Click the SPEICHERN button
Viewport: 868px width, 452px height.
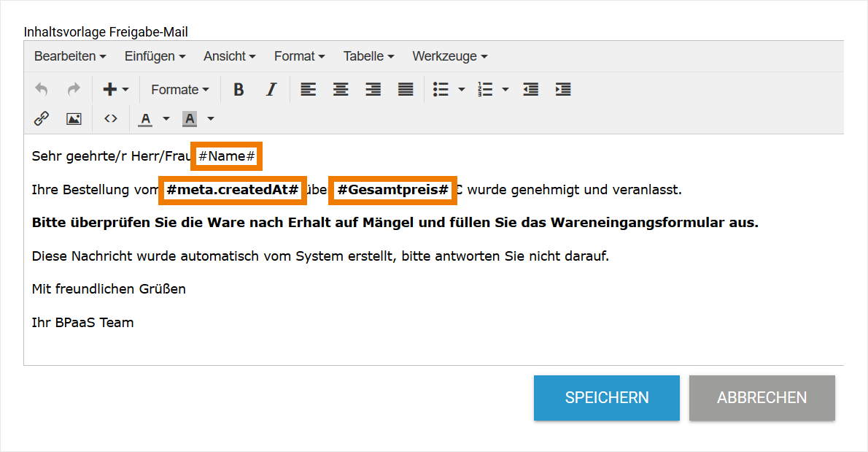tap(606, 398)
